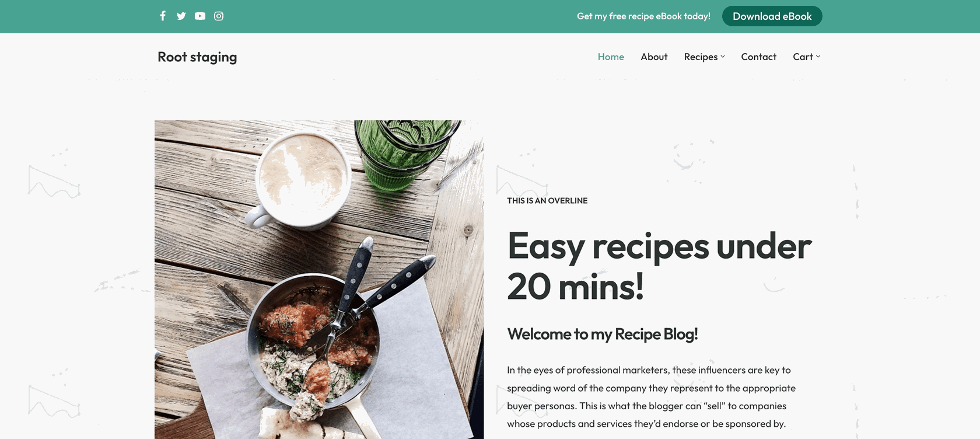Expand the chevron next to Cart

818,57
